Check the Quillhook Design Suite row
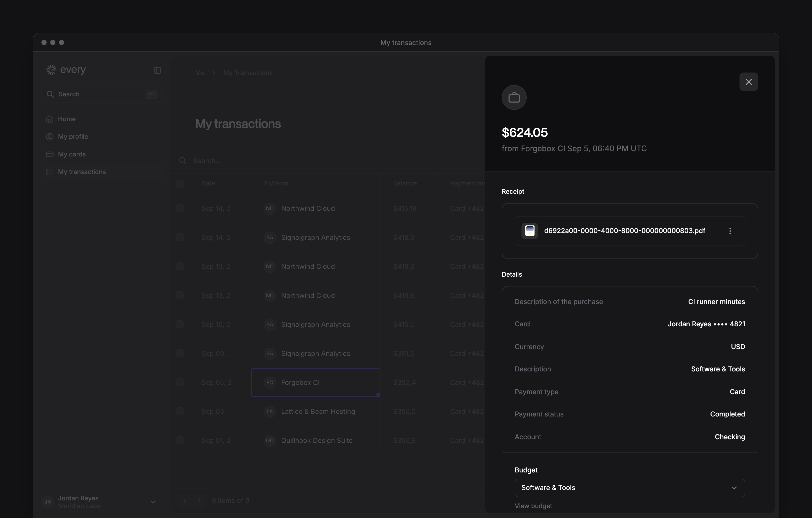 180,441
